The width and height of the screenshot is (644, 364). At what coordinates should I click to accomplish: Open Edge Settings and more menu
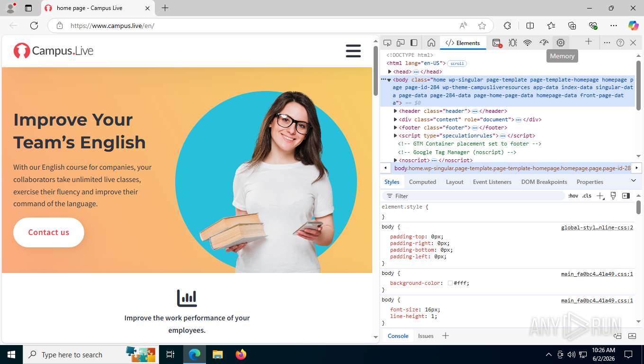tap(614, 26)
